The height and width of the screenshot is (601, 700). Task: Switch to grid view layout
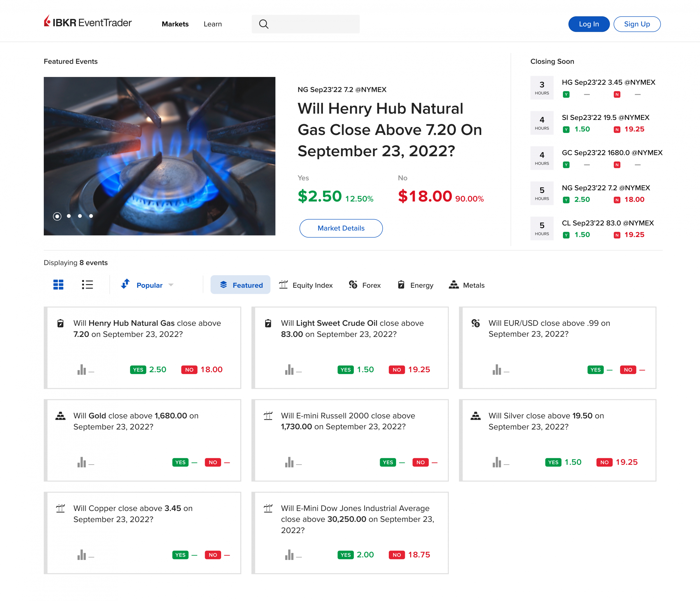(x=58, y=285)
